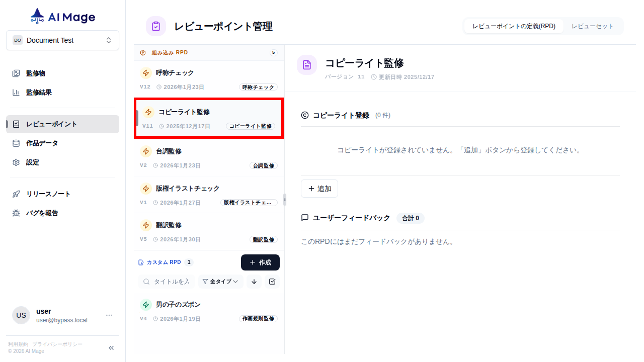Toggle the selection checkbox icon next to download arrow
644x362 pixels.
tap(272, 282)
